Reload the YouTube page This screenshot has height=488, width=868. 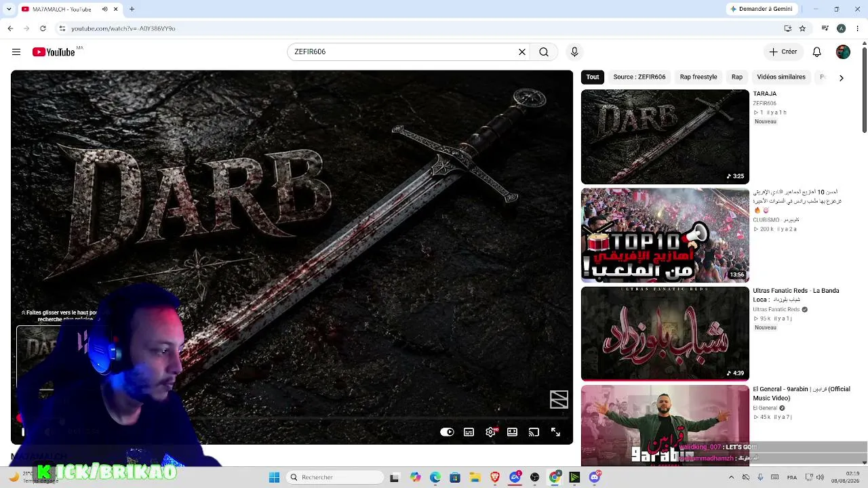tap(43, 28)
